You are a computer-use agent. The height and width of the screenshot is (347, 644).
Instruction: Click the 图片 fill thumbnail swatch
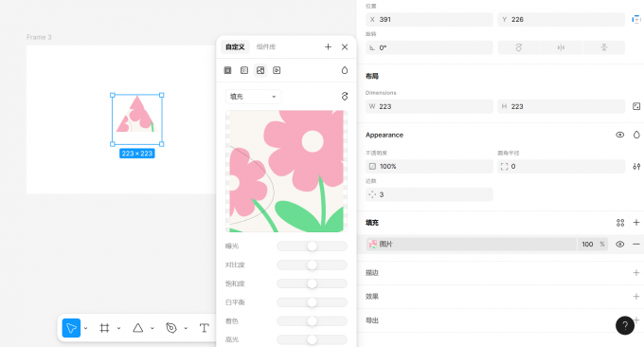(372, 245)
